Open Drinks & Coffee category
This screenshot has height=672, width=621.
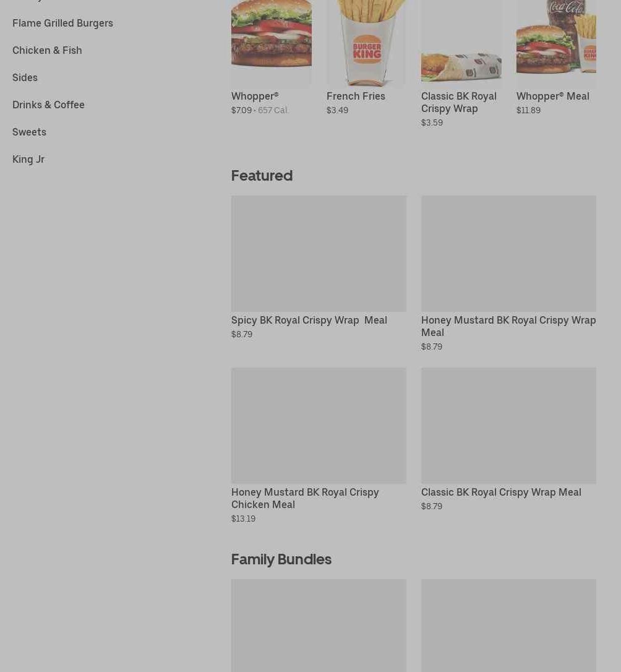[x=48, y=105]
